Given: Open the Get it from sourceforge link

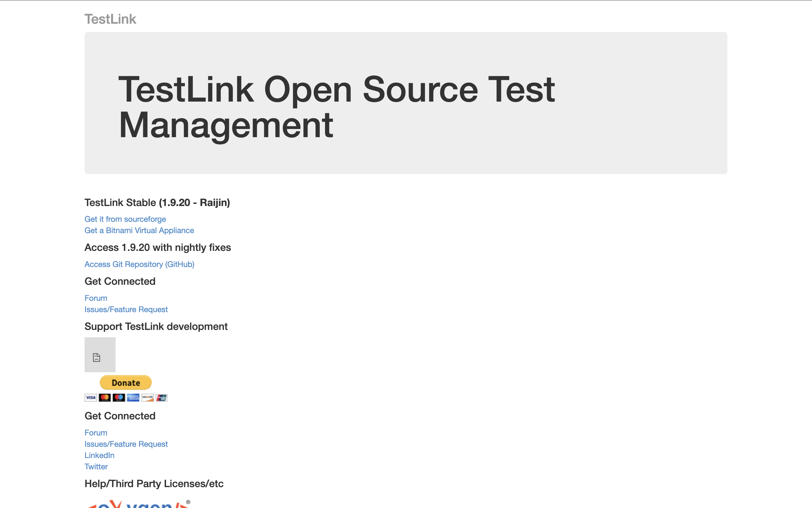Looking at the screenshot, I should pyautogui.click(x=125, y=219).
